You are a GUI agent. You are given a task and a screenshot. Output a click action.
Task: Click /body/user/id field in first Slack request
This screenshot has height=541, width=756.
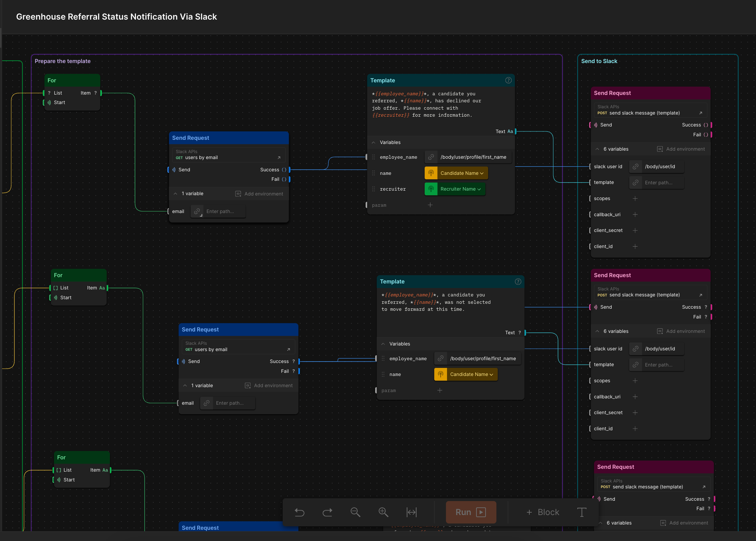coord(663,166)
